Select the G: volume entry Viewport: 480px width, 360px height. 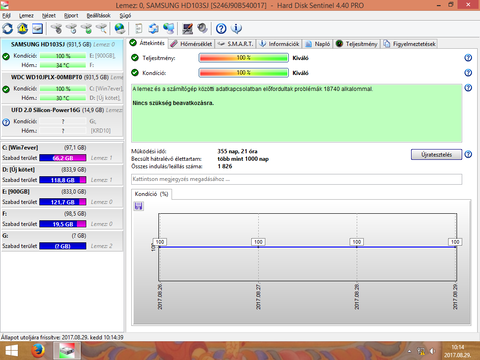(62, 241)
